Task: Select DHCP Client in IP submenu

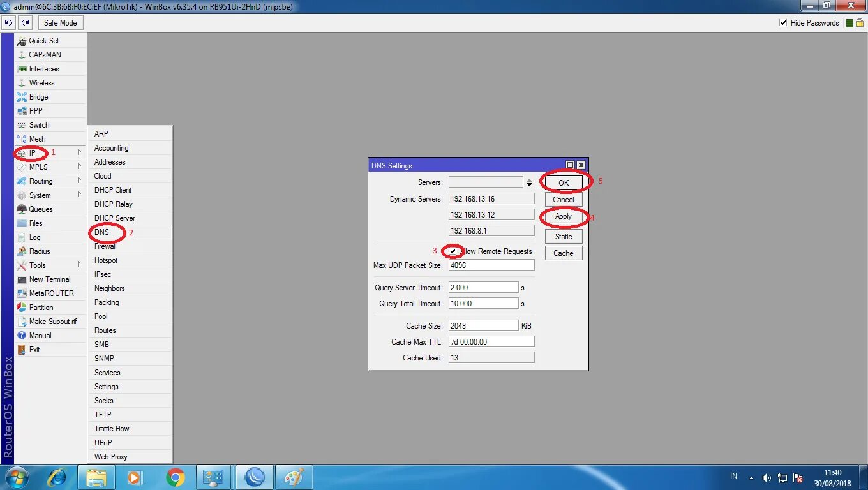Action: pos(130,189)
